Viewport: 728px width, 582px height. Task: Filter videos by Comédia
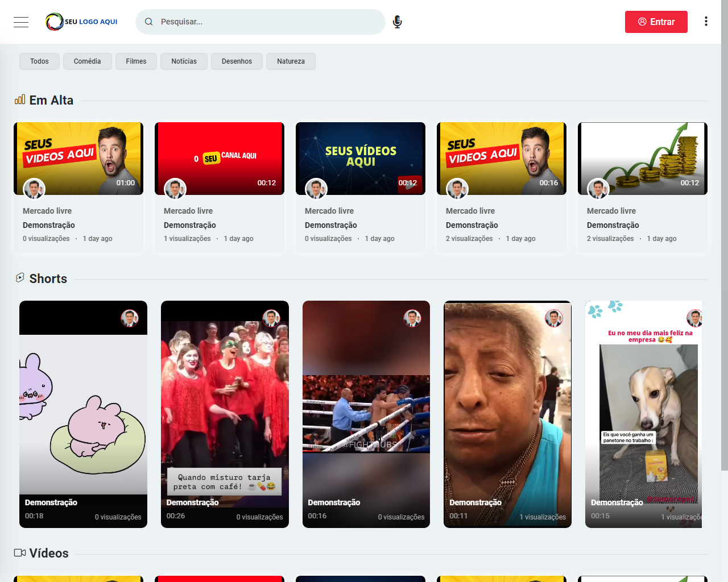(x=87, y=61)
